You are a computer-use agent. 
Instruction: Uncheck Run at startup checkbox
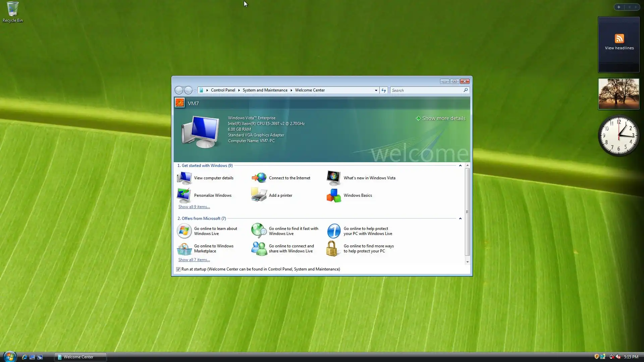(x=178, y=269)
